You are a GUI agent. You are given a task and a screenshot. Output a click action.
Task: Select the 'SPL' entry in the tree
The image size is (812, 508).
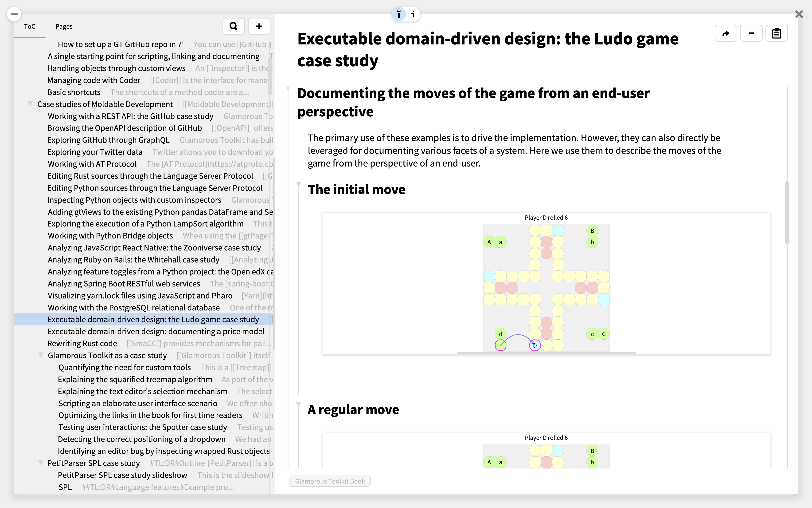point(65,487)
